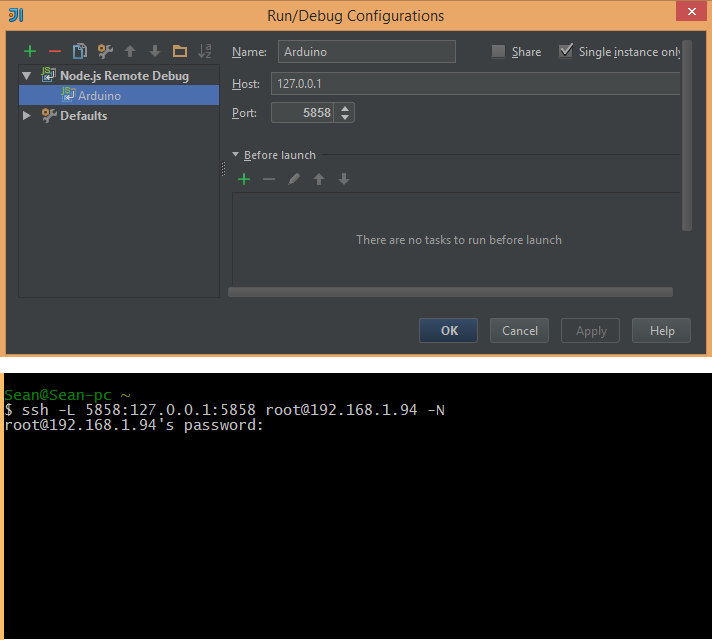Collapse Node.js Remote Debug tree node

coord(27,76)
